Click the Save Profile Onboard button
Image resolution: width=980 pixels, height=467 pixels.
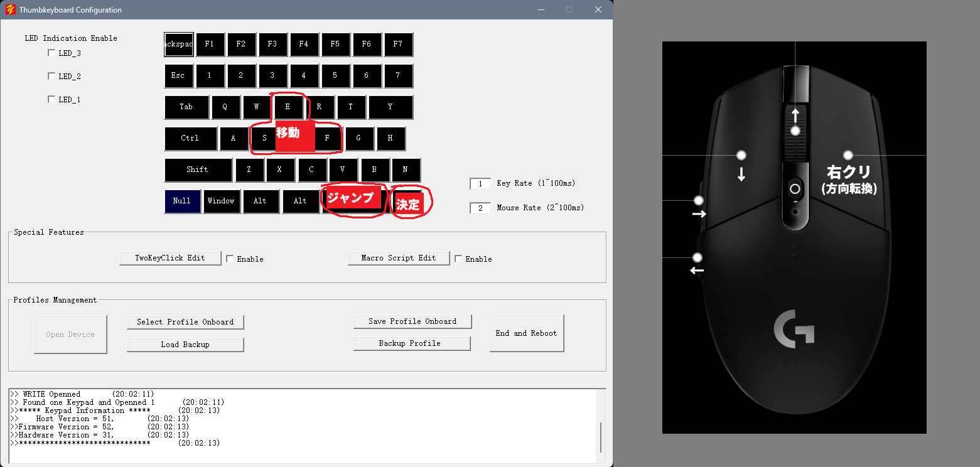tap(412, 321)
